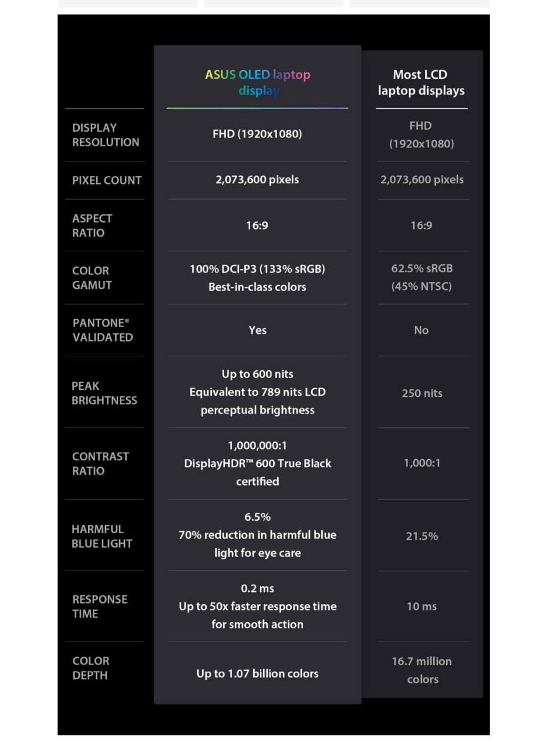The height and width of the screenshot is (752, 560).
Task: Click the COLOR GAMUT label
Action: point(92,278)
